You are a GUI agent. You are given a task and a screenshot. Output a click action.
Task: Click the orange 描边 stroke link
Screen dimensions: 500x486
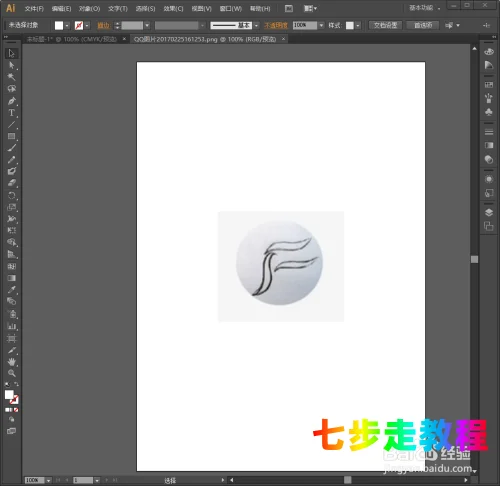(x=103, y=25)
